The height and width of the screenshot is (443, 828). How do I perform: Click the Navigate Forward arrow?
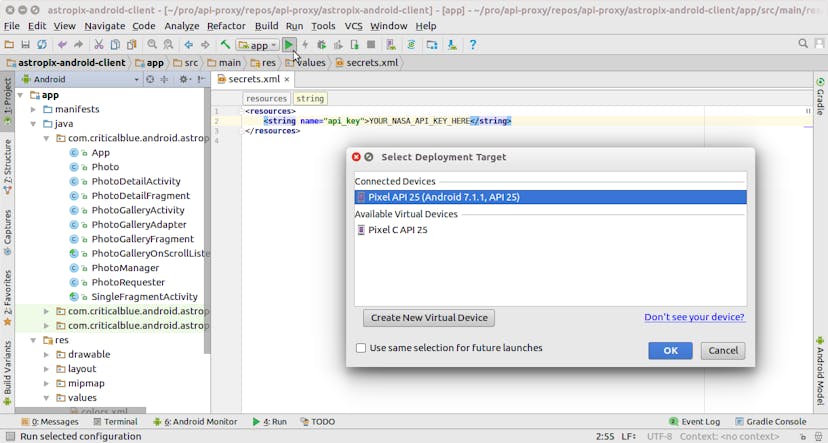pos(205,45)
